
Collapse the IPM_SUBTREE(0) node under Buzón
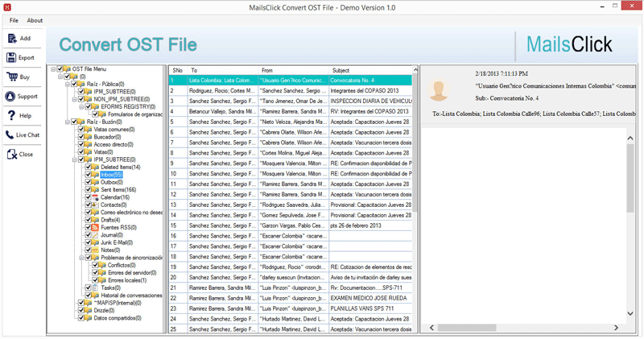(74, 159)
